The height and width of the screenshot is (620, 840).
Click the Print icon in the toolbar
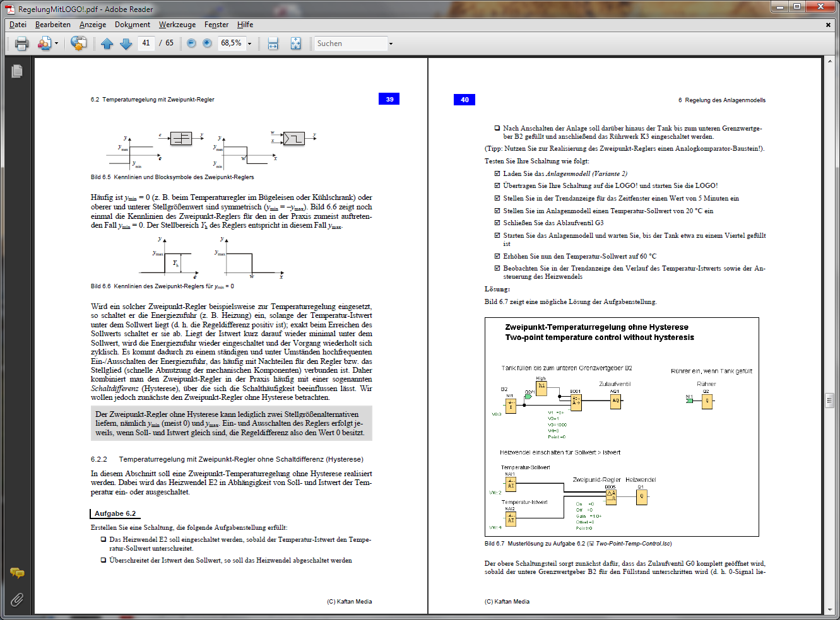(x=22, y=44)
